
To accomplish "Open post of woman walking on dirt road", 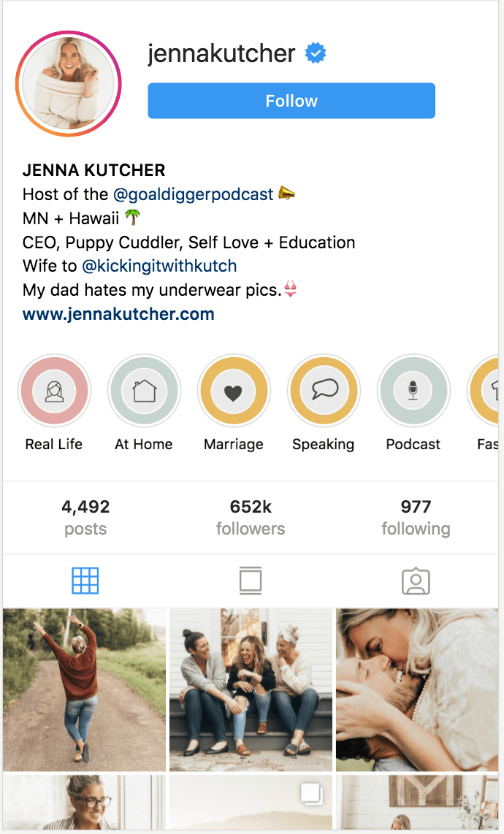I will tap(85, 690).
